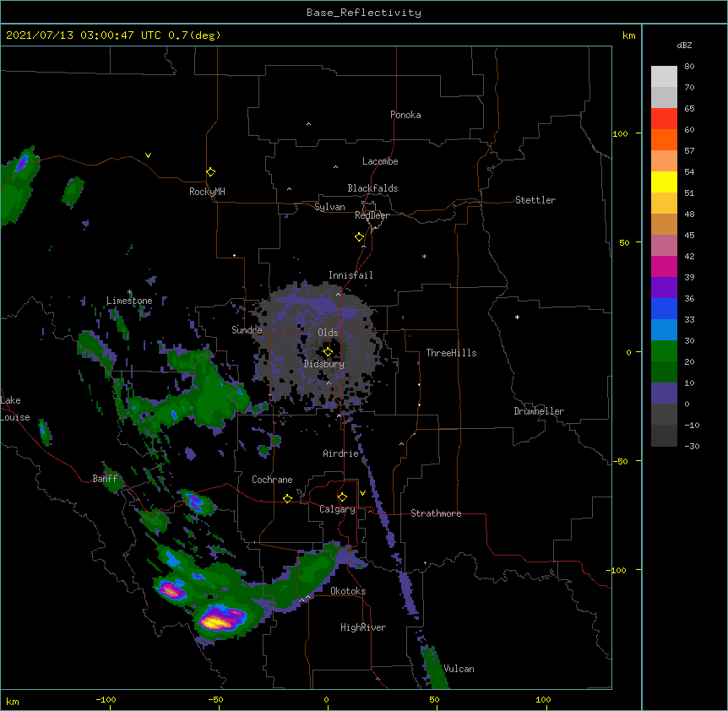
Task: Click the Ponoka city label
Action: 405,115
